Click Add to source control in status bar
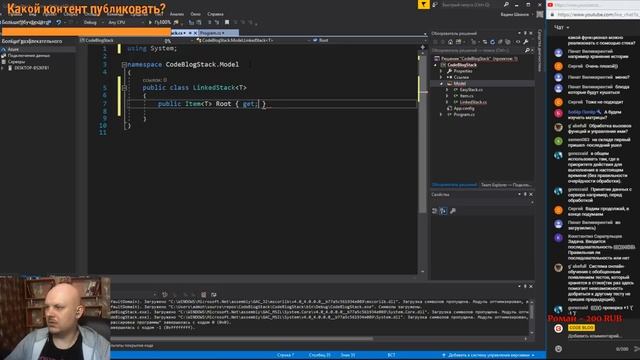The image size is (640, 360). (x=488, y=355)
